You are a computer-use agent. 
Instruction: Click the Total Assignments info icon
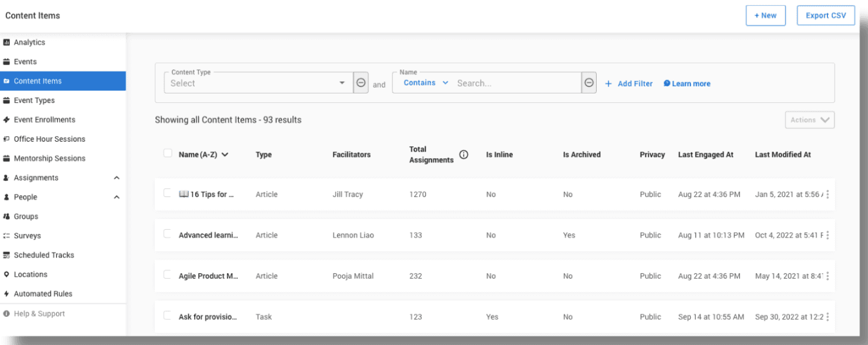click(x=464, y=155)
